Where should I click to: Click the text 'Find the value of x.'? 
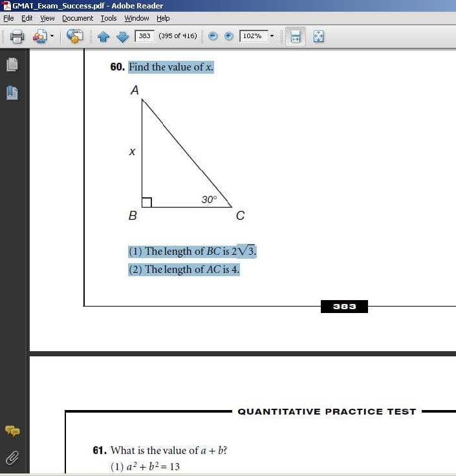point(171,67)
